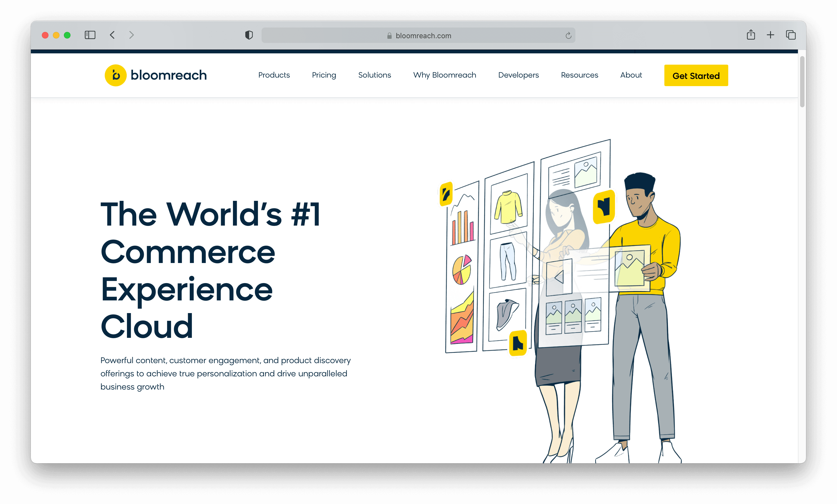This screenshot has width=837, height=504.
Task: Open the Share sheet icon
Action: coord(751,35)
